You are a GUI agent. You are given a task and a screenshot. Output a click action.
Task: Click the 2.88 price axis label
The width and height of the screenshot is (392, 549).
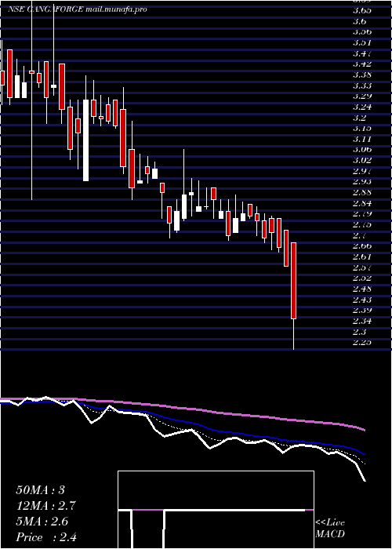pos(362,192)
